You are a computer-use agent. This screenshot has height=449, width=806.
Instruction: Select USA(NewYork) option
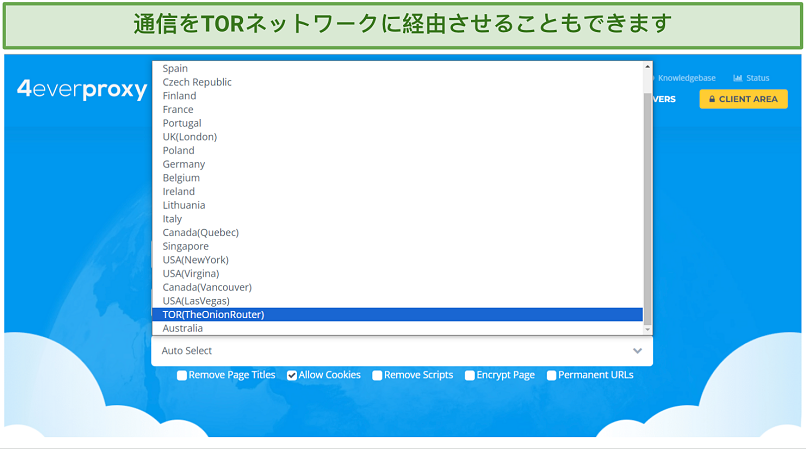click(397, 260)
